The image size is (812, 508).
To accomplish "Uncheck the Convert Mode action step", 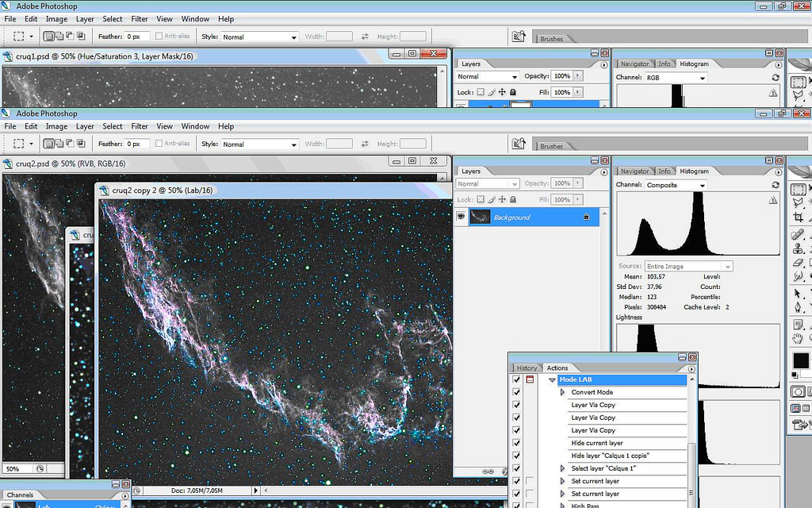I will [x=516, y=392].
